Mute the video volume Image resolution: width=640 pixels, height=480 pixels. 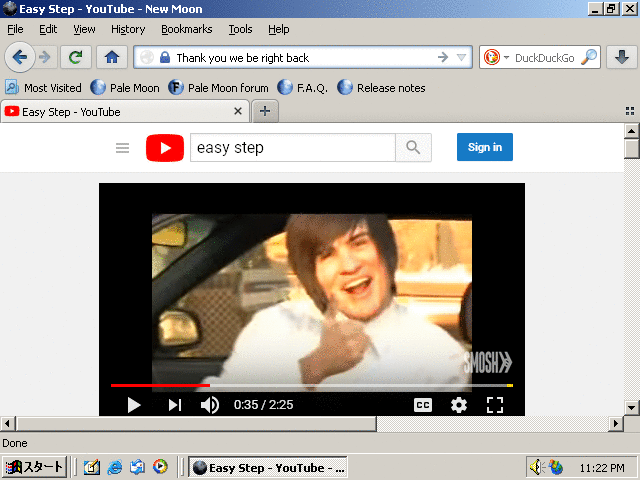tap(210, 405)
